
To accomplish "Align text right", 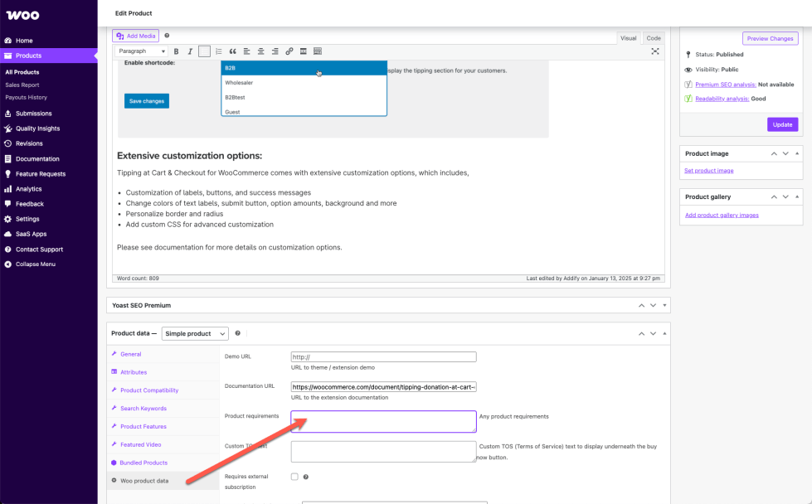I will 275,51.
